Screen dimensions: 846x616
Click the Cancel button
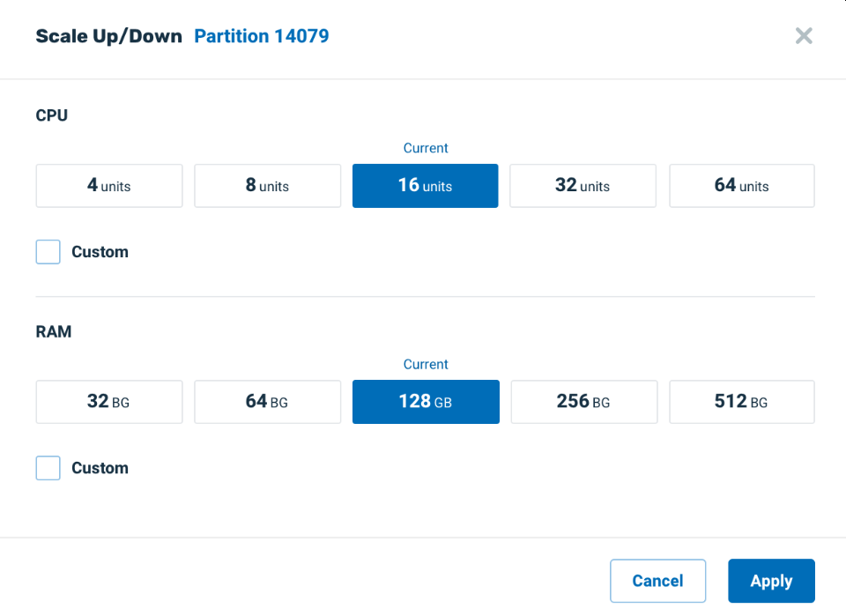pyautogui.click(x=657, y=581)
